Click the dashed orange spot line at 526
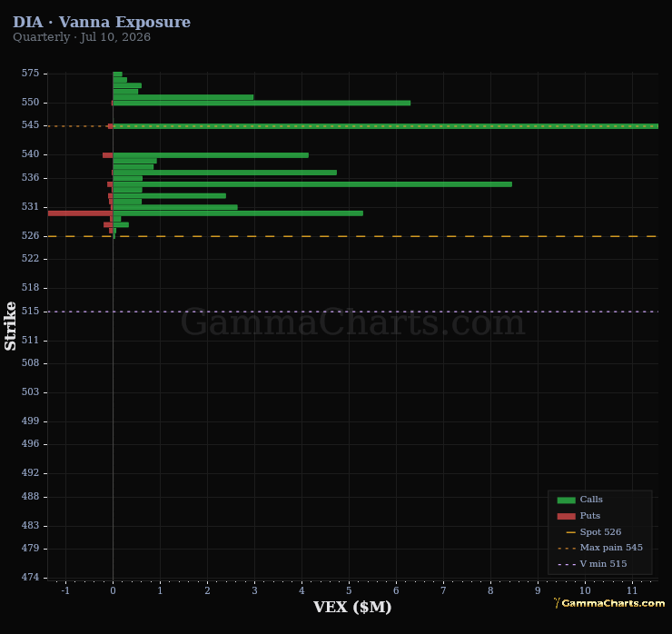The height and width of the screenshot is (634, 672). click(352, 236)
